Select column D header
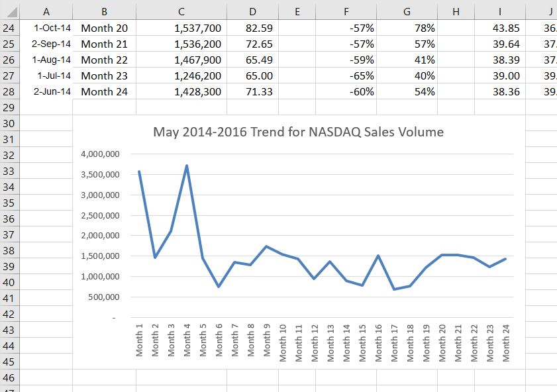Image resolution: width=557 pixels, height=392 pixels. (252, 12)
